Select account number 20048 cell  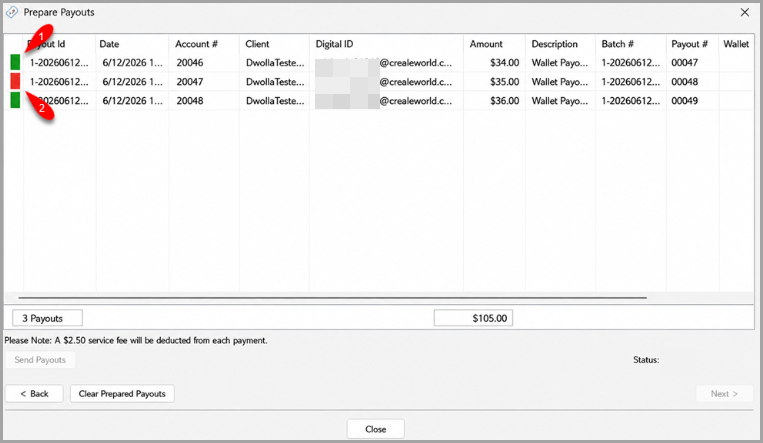(190, 100)
